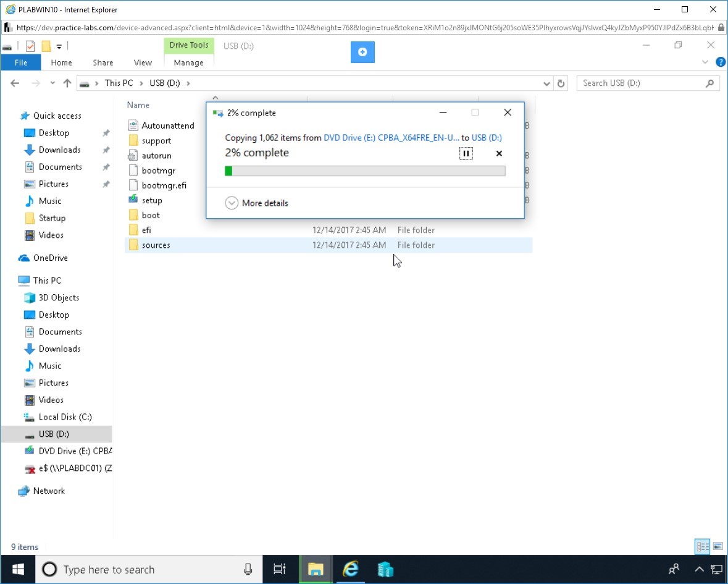Click the blue plus toolbar button
The image size is (728, 584).
coord(362,52)
